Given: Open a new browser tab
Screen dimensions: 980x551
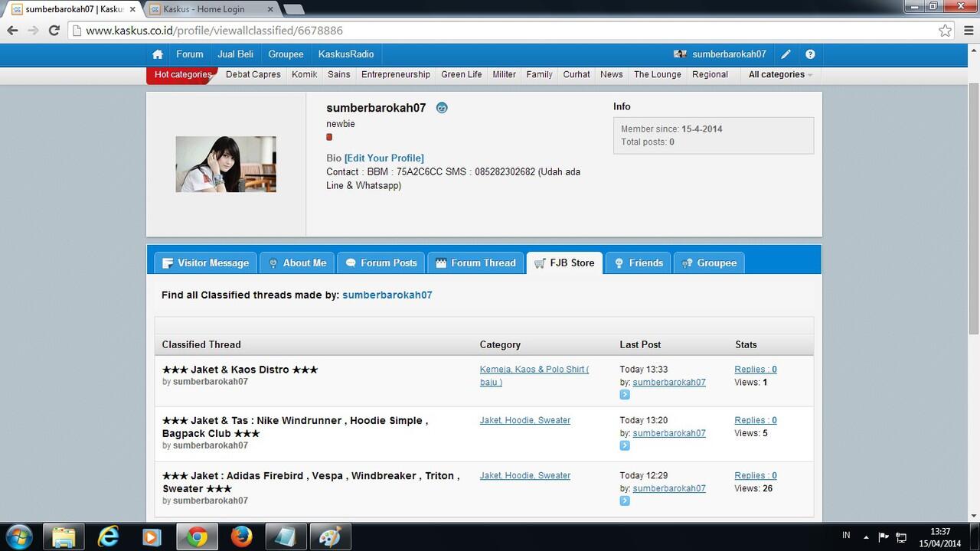Looking at the screenshot, I should coord(294,9).
